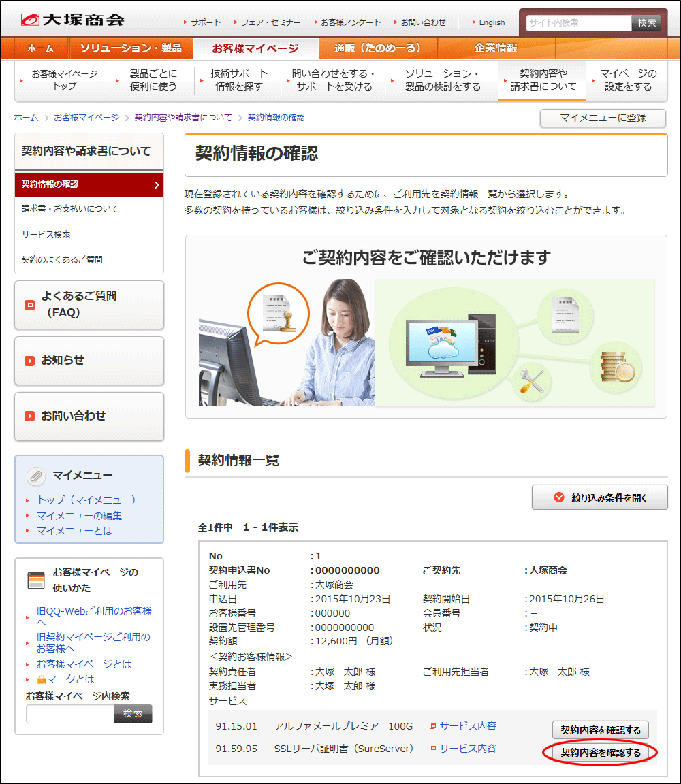Focus the お客様マイページ内検索 input field
This screenshot has width=681, height=784.
pos(71,713)
